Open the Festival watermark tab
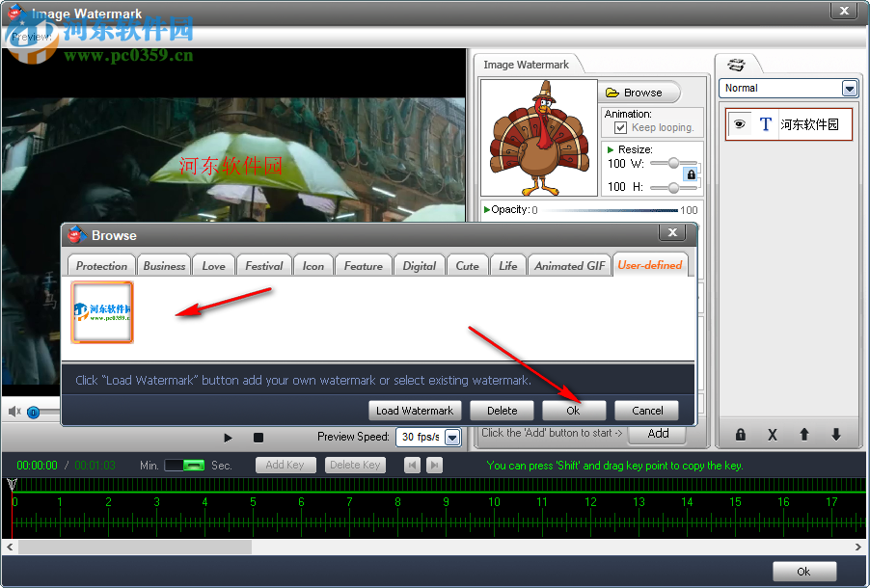This screenshot has height=588, width=870. (x=263, y=265)
